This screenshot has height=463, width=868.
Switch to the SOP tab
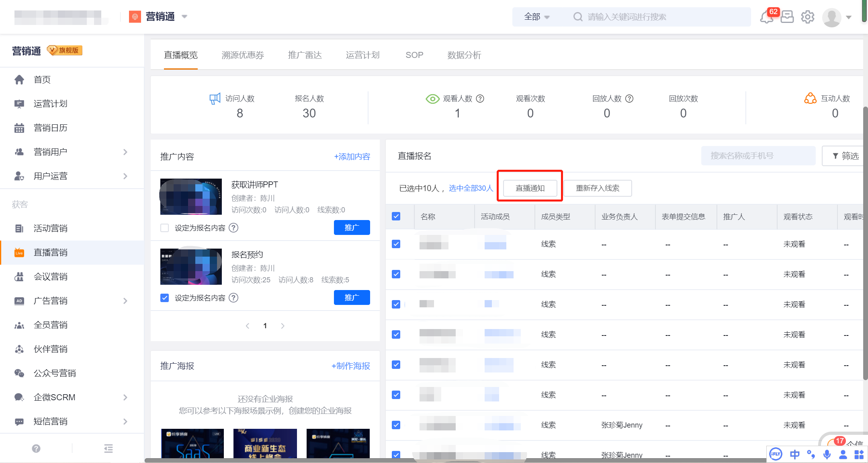[414, 55]
